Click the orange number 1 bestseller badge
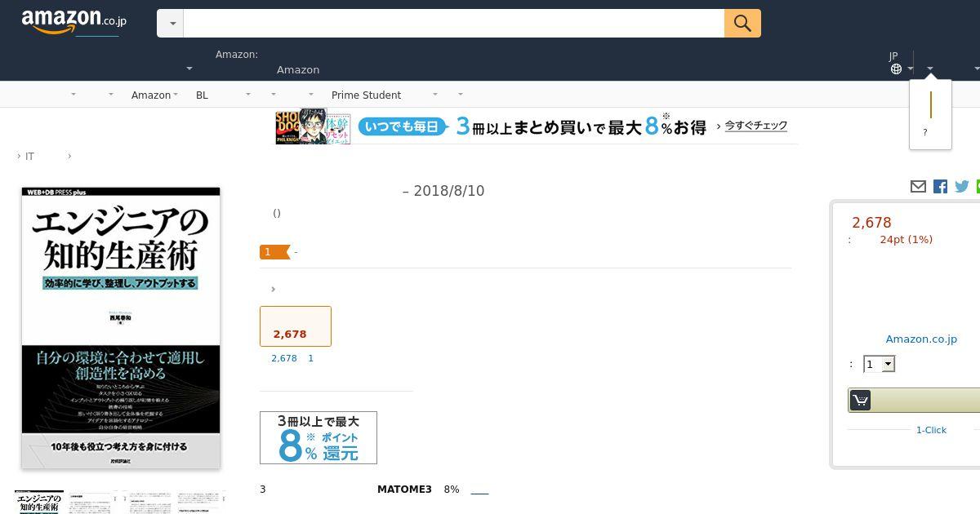Screen dimensions: 980x514 tap(274, 252)
